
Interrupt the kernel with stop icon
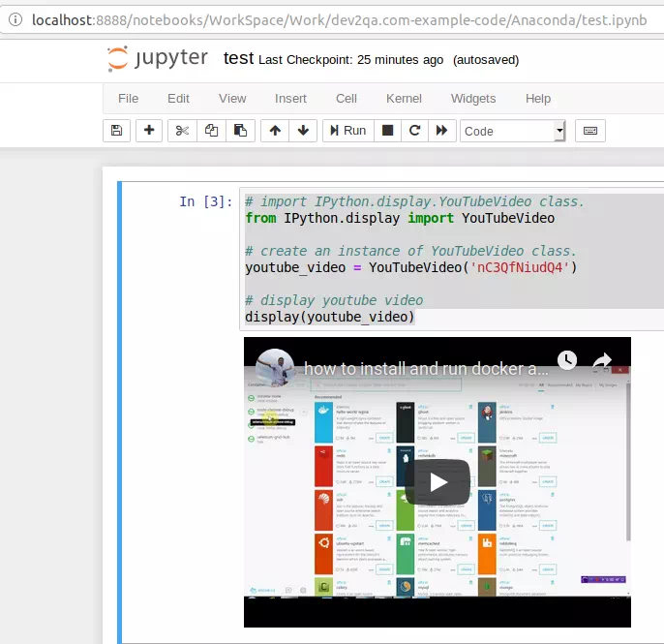tap(387, 131)
